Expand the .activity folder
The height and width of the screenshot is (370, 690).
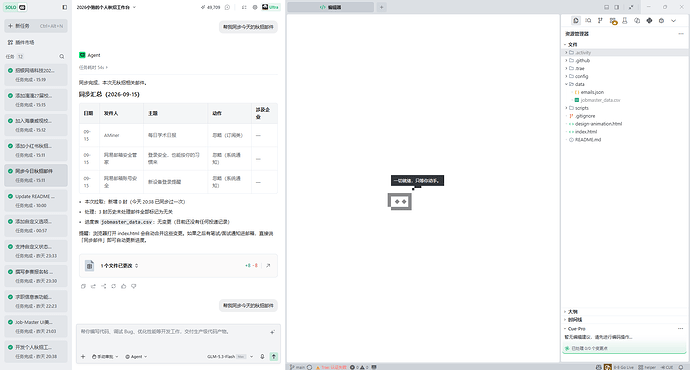coord(624,53)
